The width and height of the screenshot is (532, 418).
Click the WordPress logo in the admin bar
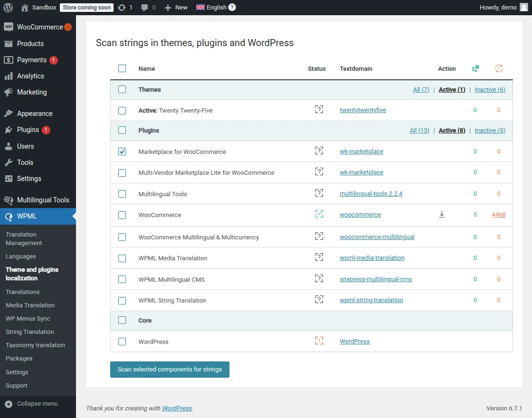(8, 7)
